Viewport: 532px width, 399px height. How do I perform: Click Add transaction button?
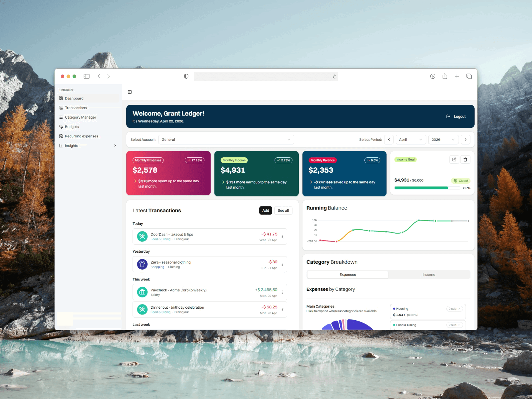tap(265, 211)
